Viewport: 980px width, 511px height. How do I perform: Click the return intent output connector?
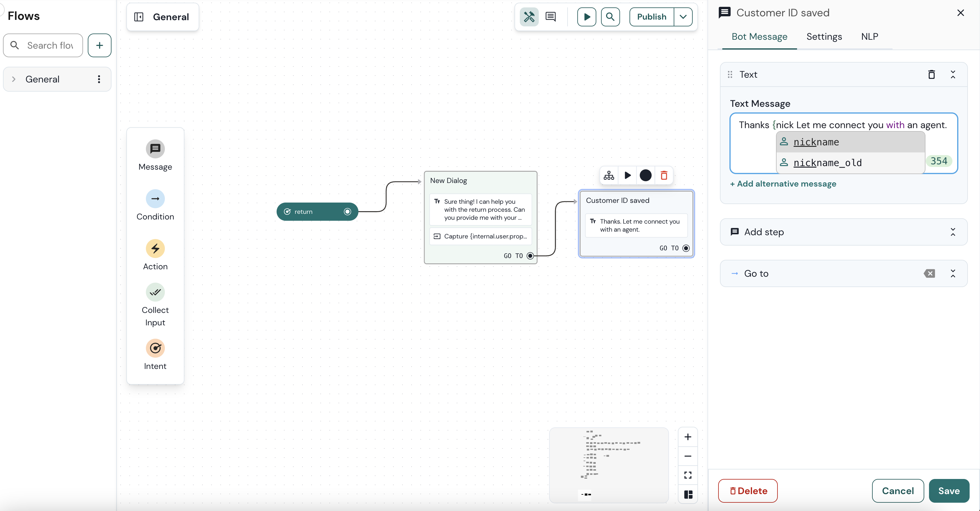(x=347, y=211)
